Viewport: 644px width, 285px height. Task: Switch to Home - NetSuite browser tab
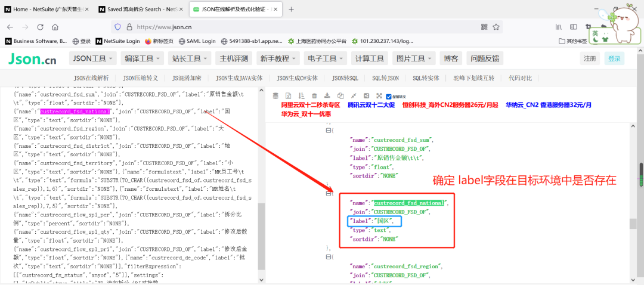[x=48, y=10]
